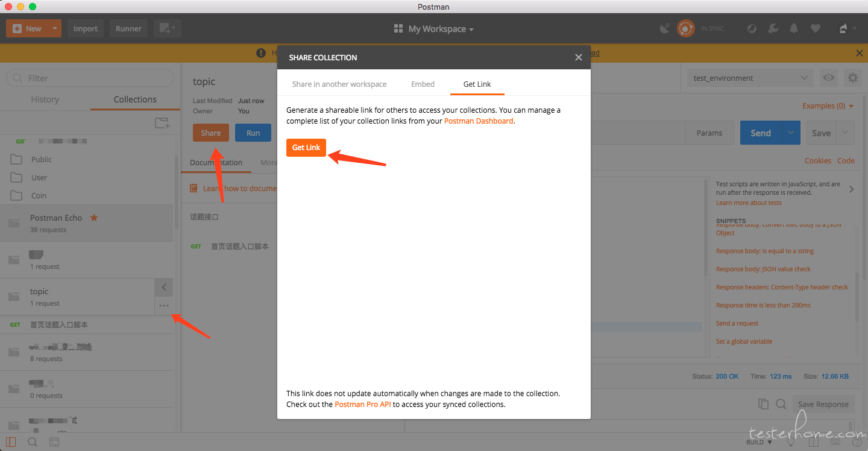
Task: Click the Params button
Action: [x=709, y=133]
